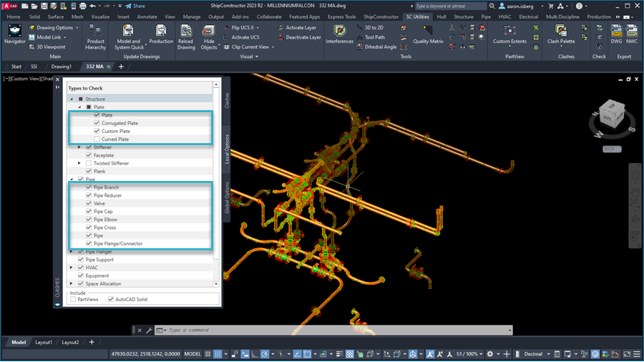Select the Pipe Support row
This screenshot has height=362, width=644.
pyautogui.click(x=140, y=260)
